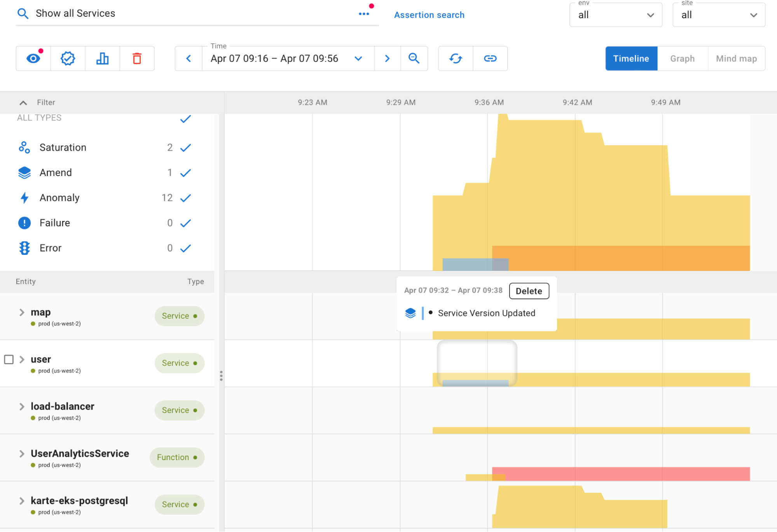Viewport: 777px width, 532px height.
Task: Click the zoom out magnifier icon
Action: 414,59
